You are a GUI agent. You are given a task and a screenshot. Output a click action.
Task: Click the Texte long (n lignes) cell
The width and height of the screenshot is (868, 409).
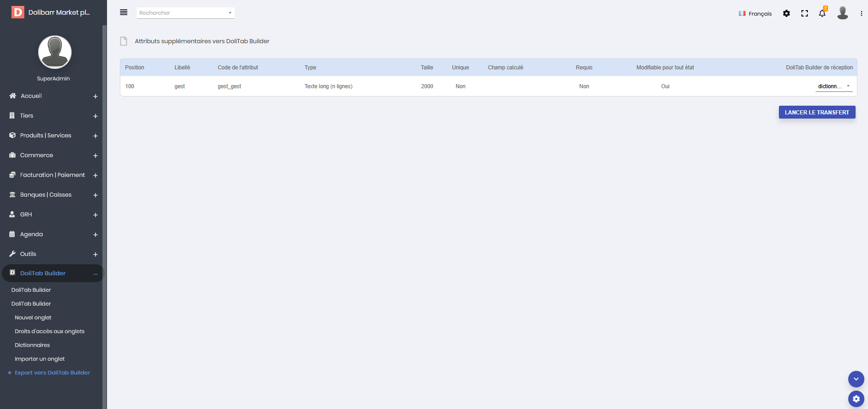[328, 86]
